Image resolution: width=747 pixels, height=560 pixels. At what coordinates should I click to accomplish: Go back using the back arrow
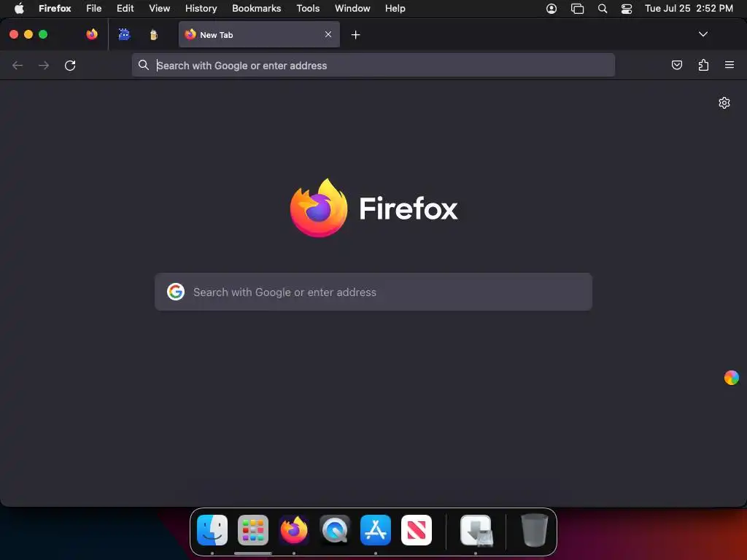tap(18, 65)
